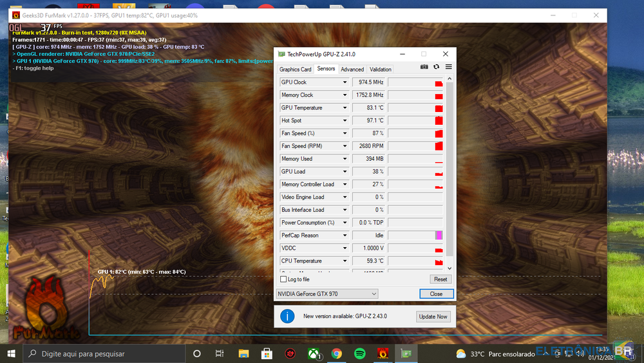Switch to the Graphics Card tab
Image resolution: width=644 pixels, height=363 pixels.
coord(295,70)
